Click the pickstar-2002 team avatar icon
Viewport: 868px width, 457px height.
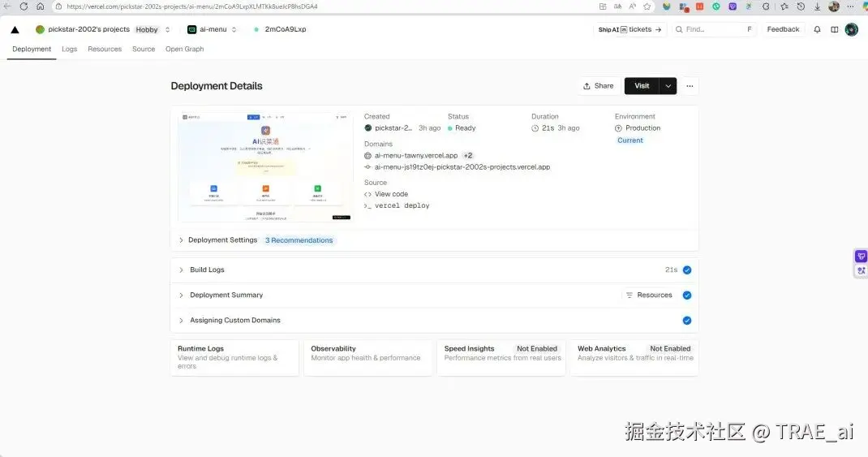(x=40, y=29)
